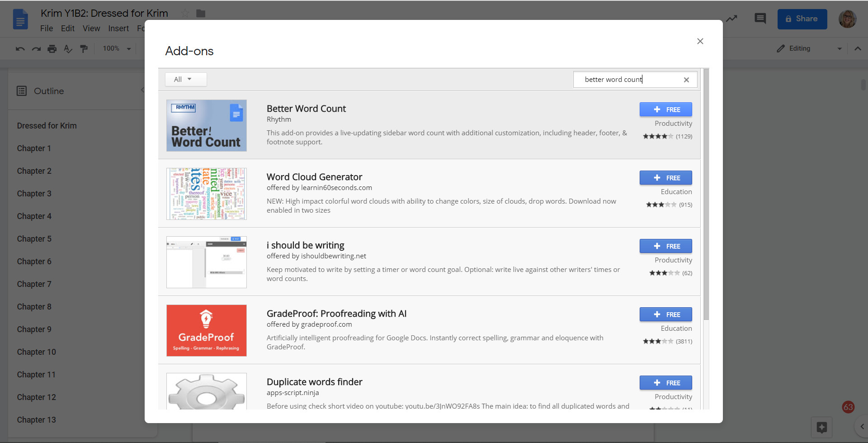
Task: Select the Paint format tool
Action: tap(84, 49)
